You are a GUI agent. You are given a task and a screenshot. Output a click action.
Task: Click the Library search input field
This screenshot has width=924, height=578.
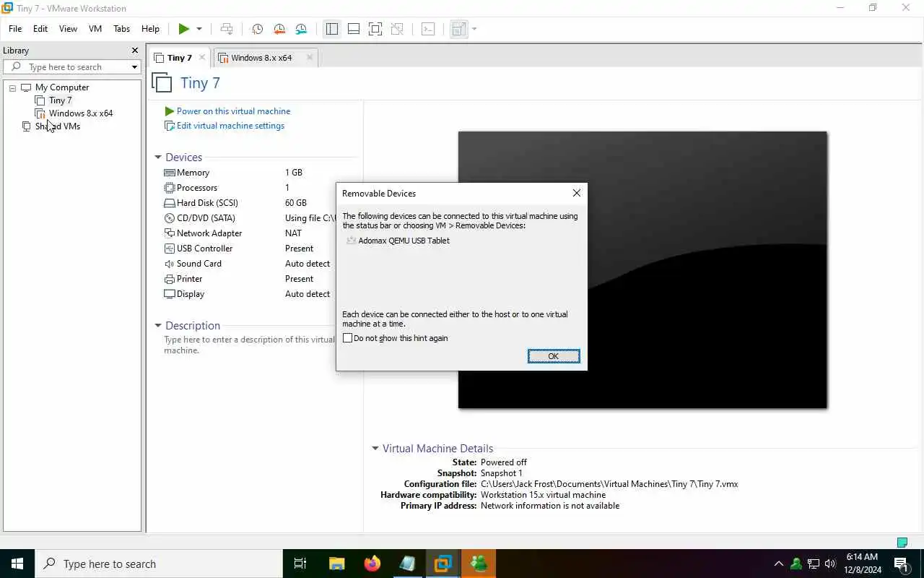click(x=71, y=67)
